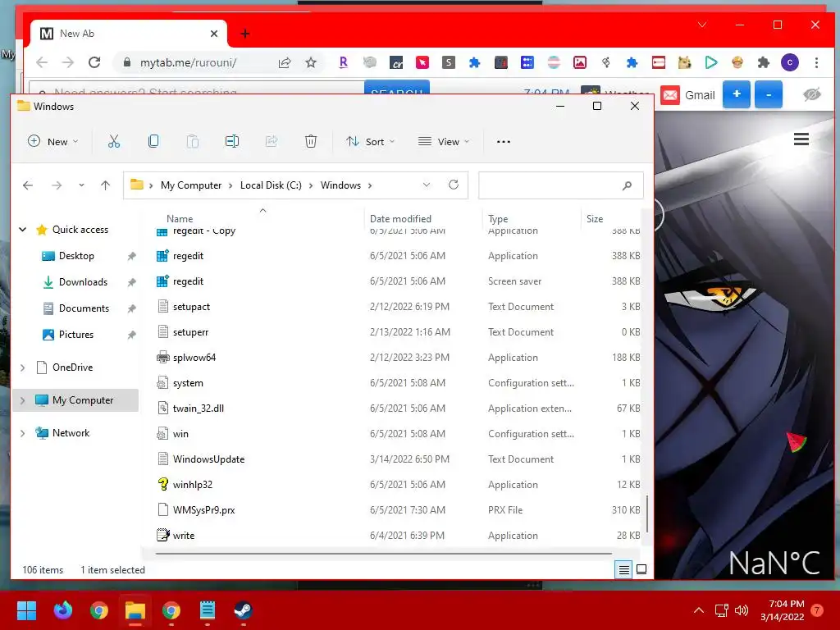Screen dimensions: 840x630
Task: Open the Chrome profile avatar C
Action: 790,62
